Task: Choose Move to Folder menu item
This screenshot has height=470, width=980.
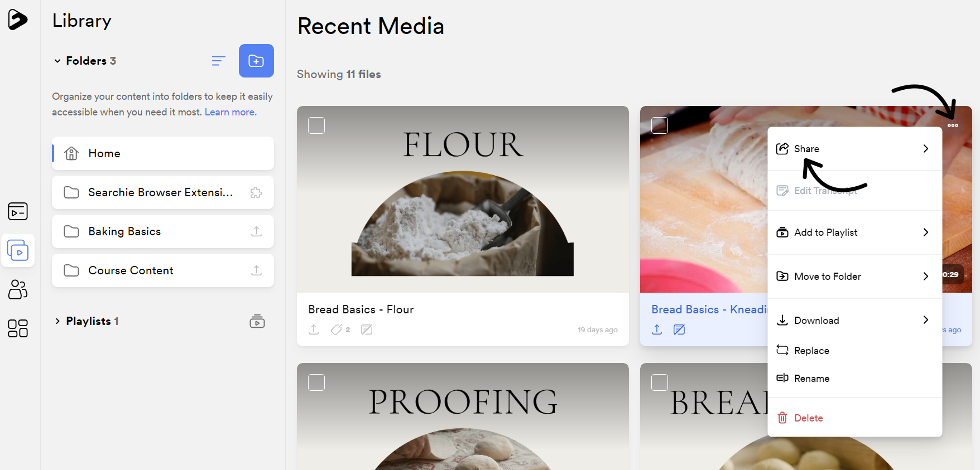Action: (855, 277)
